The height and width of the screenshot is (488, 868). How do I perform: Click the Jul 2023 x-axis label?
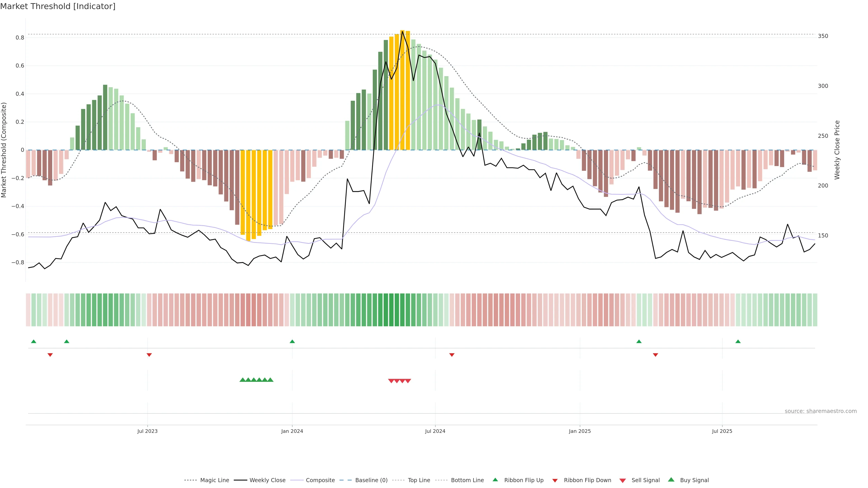click(x=147, y=431)
